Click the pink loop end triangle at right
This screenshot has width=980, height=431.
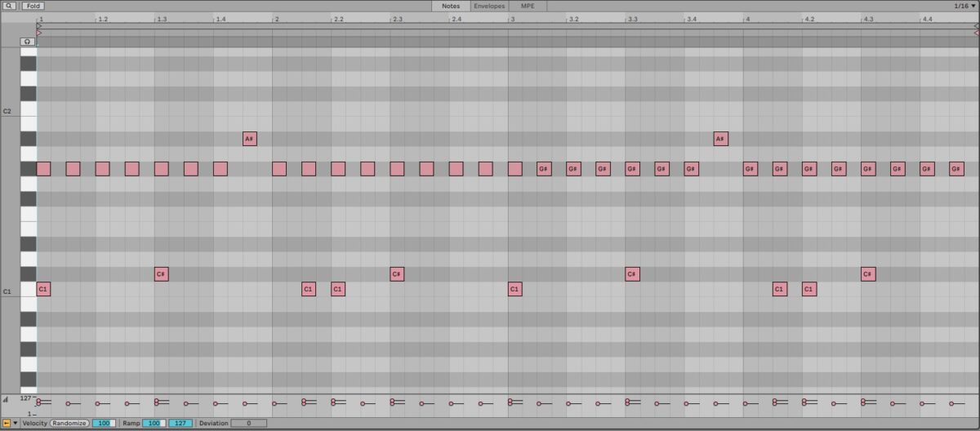[x=976, y=33]
